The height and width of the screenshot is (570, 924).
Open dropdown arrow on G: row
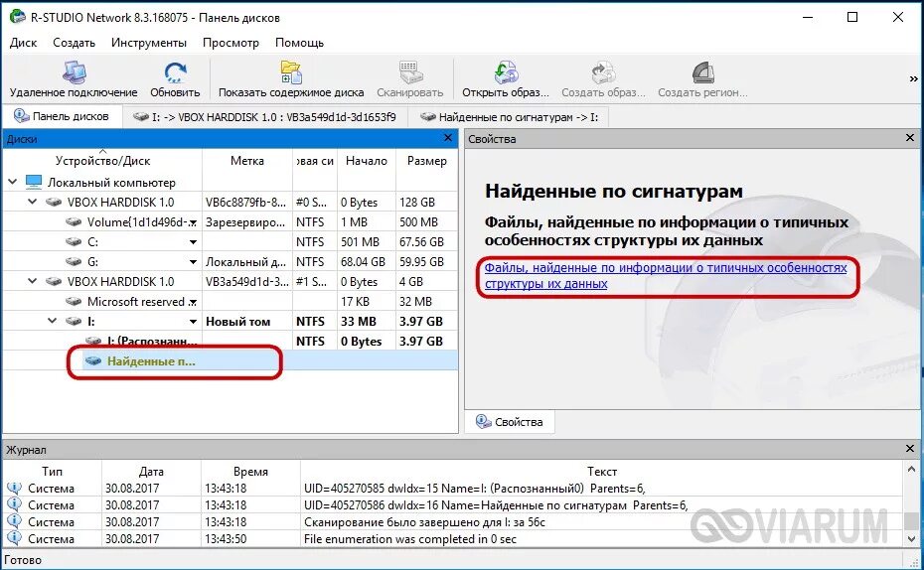(x=193, y=262)
